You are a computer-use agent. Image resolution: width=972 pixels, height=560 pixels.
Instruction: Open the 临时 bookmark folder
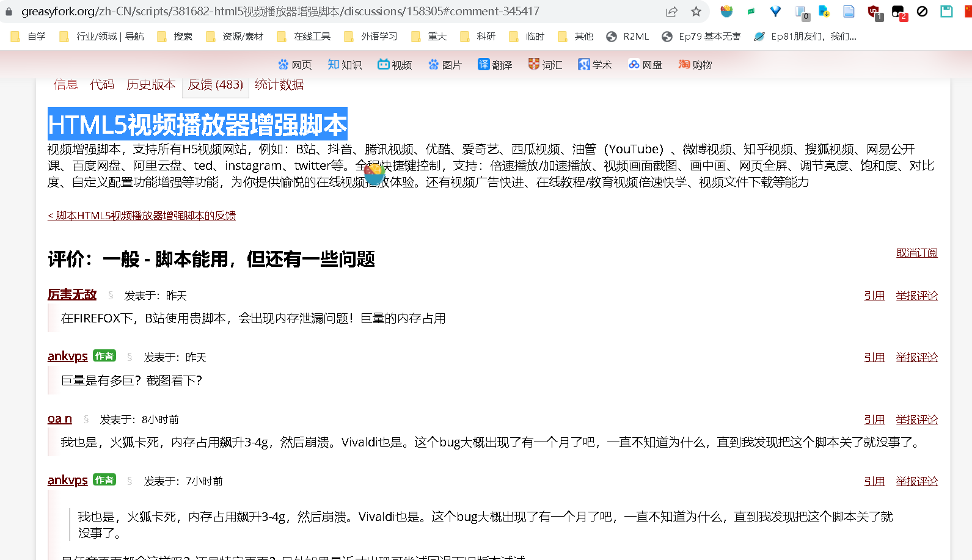tap(527, 37)
